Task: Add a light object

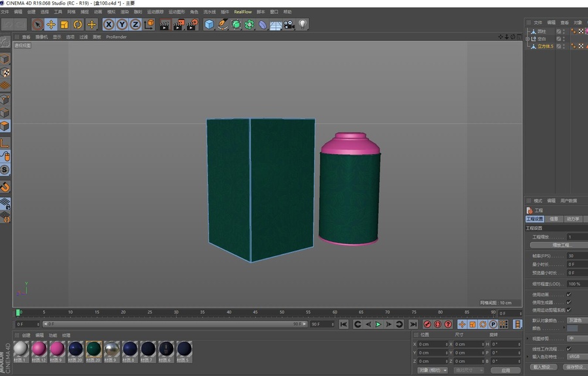Action: [x=302, y=25]
